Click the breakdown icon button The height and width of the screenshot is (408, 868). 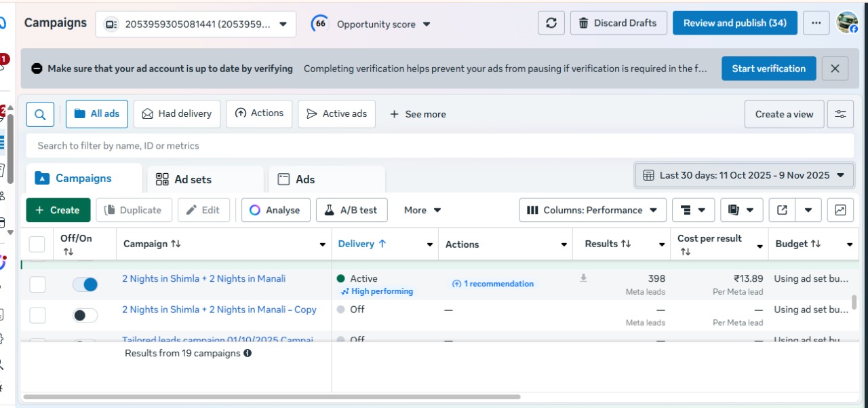click(x=693, y=210)
